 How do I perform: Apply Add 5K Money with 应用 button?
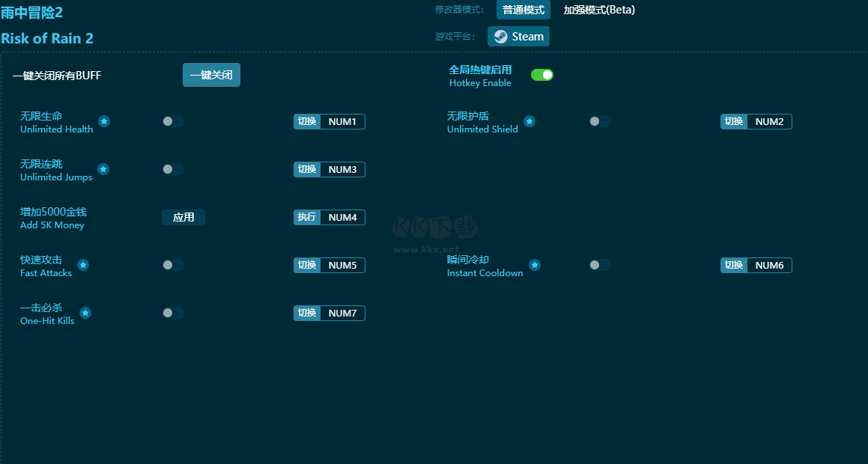click(x=183, y=217)
